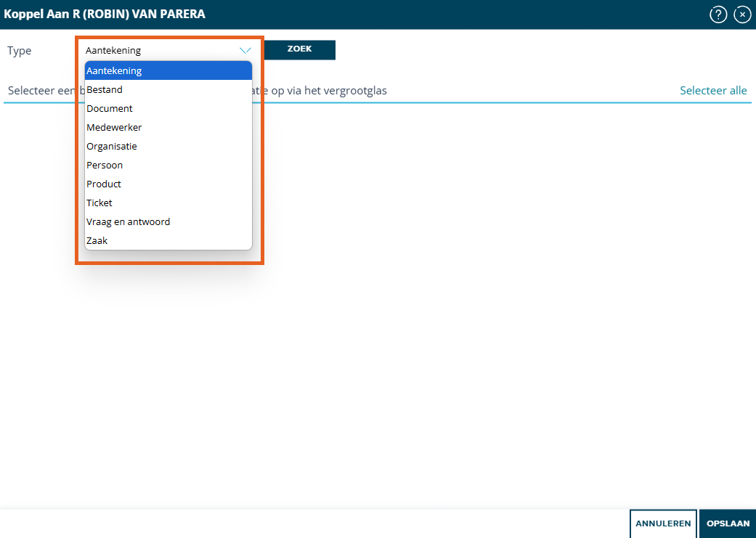Open the help question mark icon
Image resolution: width=756 pixels, height=538 pixels.
point(718,15)
